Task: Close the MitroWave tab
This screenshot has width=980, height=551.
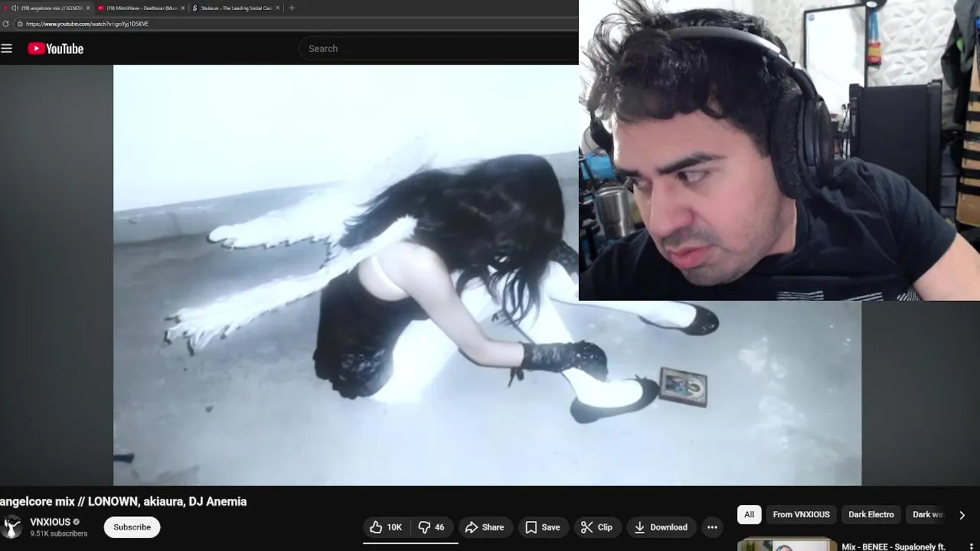Action: (182, 8)
